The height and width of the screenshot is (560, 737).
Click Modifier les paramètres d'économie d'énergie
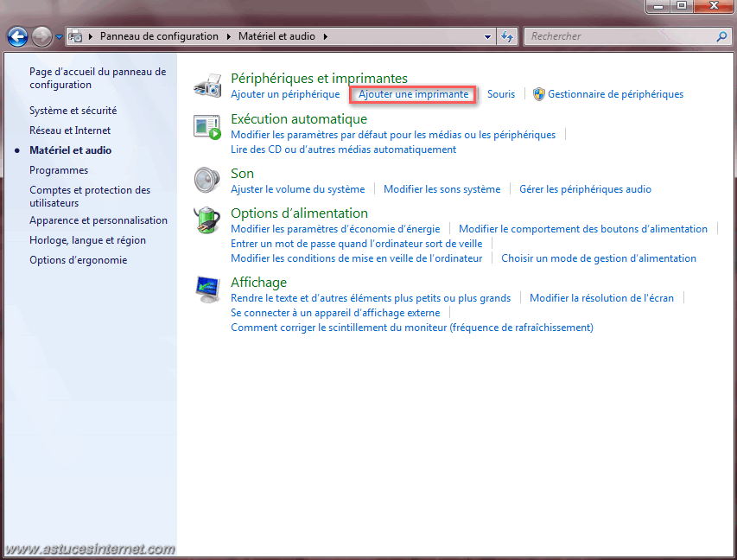335,229
